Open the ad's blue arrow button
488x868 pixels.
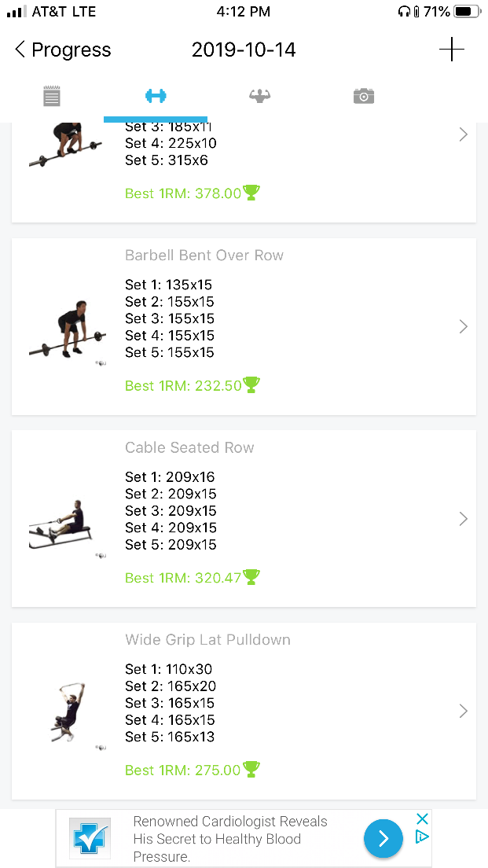tap(383, 839)
